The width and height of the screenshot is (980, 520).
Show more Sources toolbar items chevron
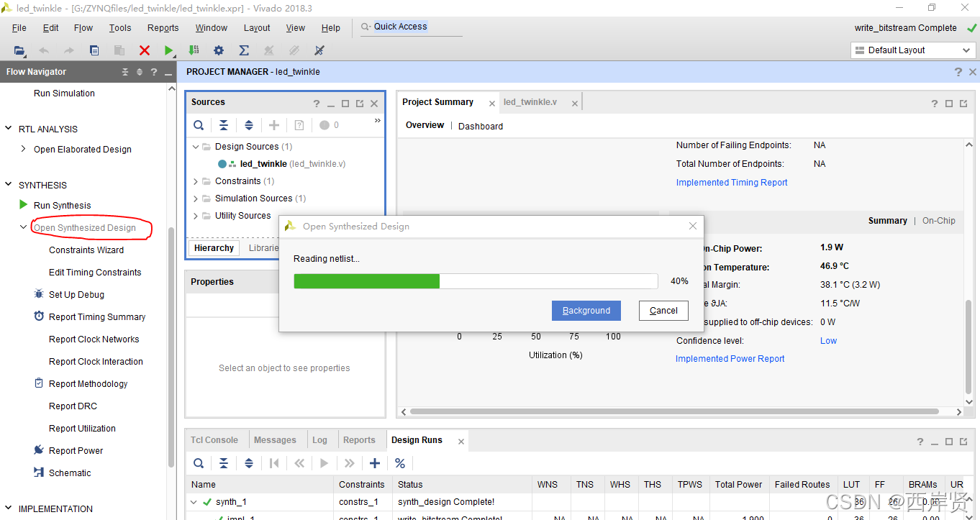click(x=377, y=121)
